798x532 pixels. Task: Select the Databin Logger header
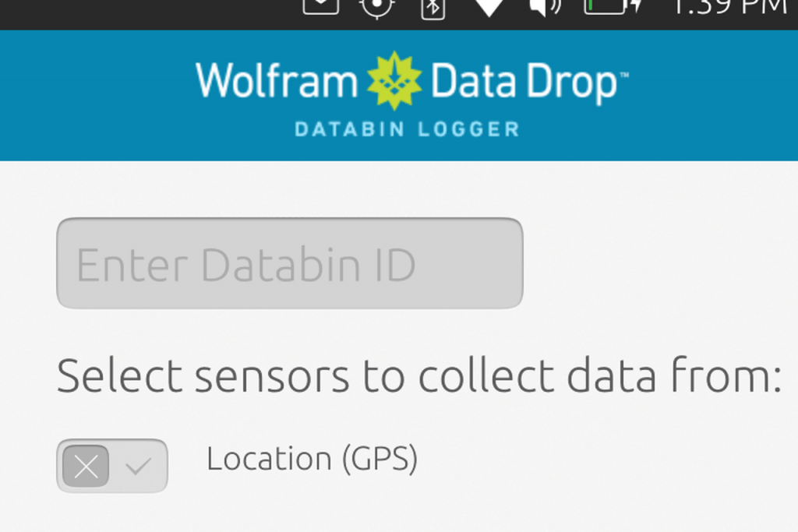click(x=405, y=129)
